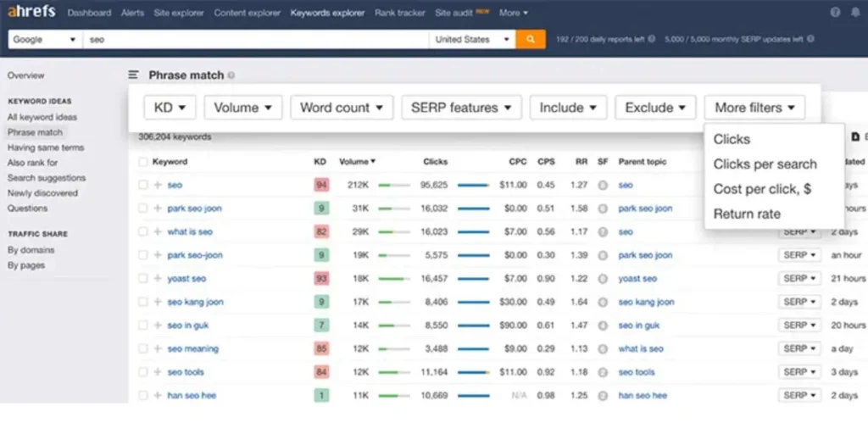
Task: Open the United States country dropdown
Action: (473, 40)
